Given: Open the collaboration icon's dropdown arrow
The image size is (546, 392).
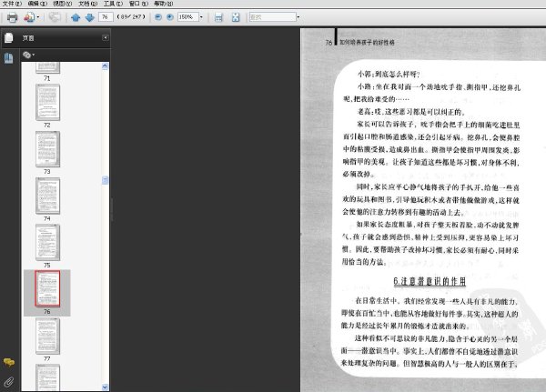Looking at the screenshot, I should 38,17.
